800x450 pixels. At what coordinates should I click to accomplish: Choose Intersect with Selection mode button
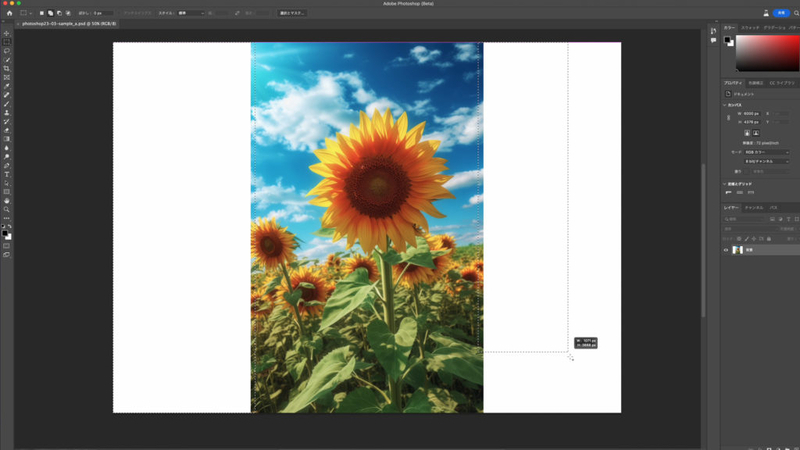pos(68,13)
